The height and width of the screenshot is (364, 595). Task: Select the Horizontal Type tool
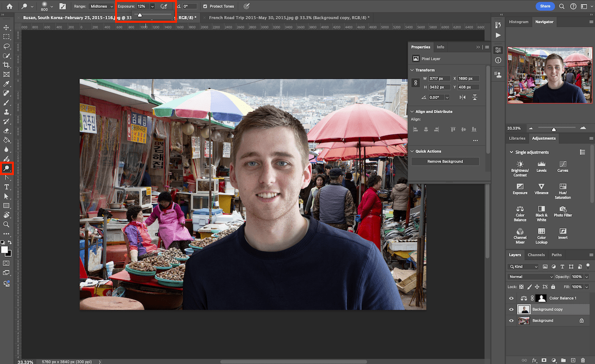click(6, 187)
